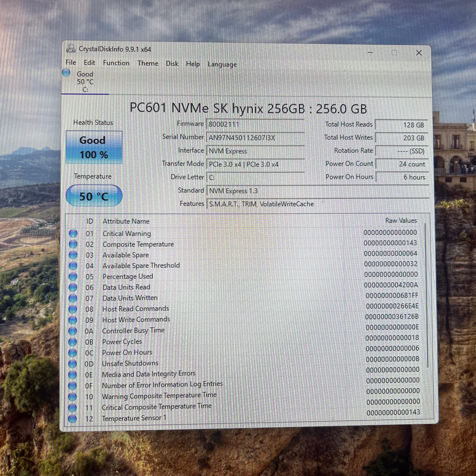Select the Percentage Used attribute name
Image resolution: width=476 pixels, height=476 pixels.
point(128,276)
